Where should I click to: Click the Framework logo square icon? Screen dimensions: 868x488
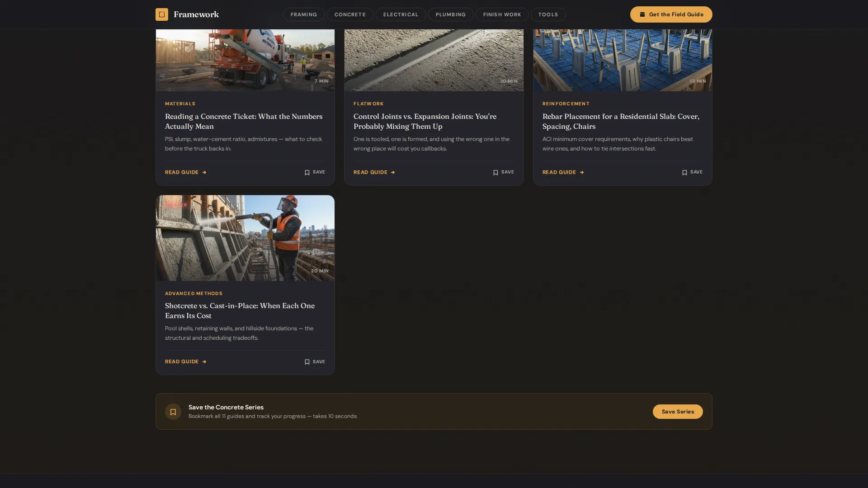[162, 14]
